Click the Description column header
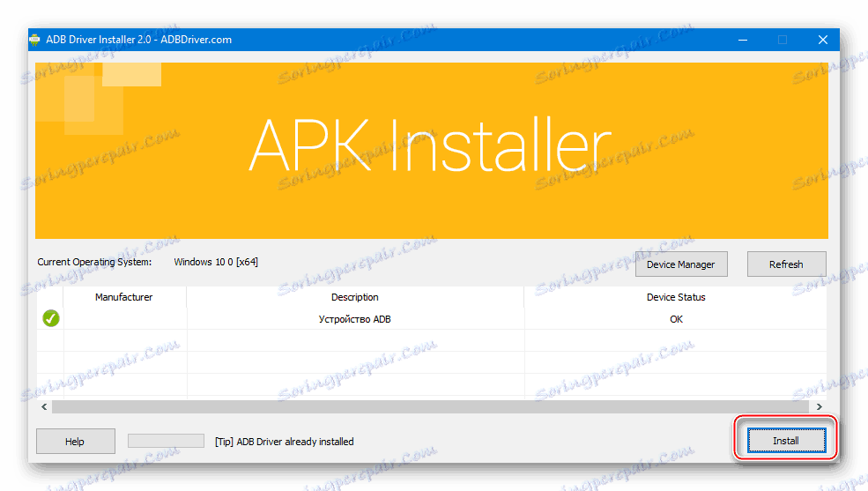 pos(355,297)
